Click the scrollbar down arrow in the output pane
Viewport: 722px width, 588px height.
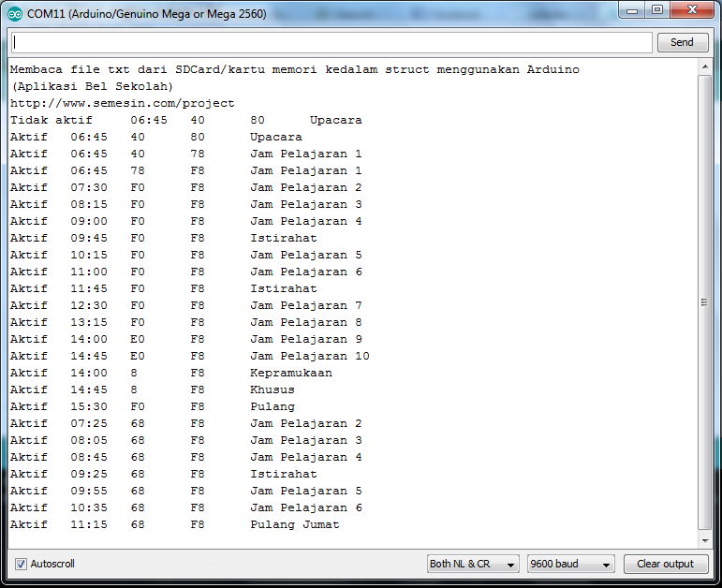point(705,540)
